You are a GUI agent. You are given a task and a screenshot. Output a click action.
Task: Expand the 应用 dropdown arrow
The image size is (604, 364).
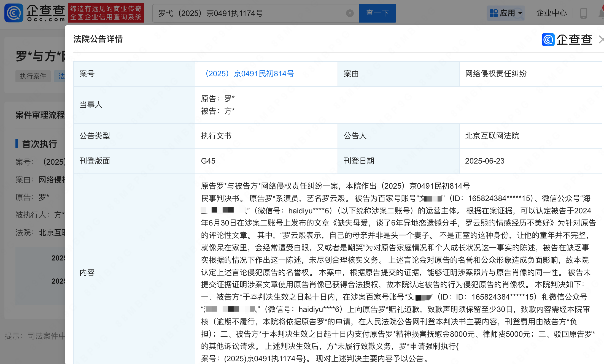pos(520,13)
